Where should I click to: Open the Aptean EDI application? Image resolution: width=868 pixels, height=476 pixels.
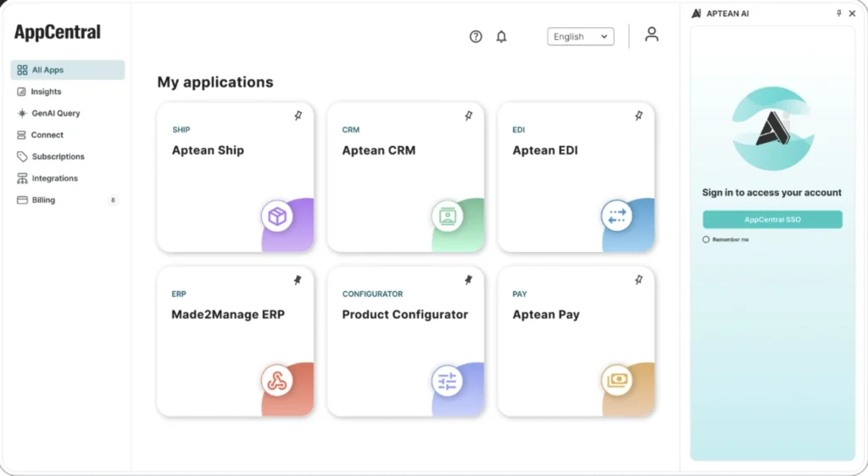(576, 177)
